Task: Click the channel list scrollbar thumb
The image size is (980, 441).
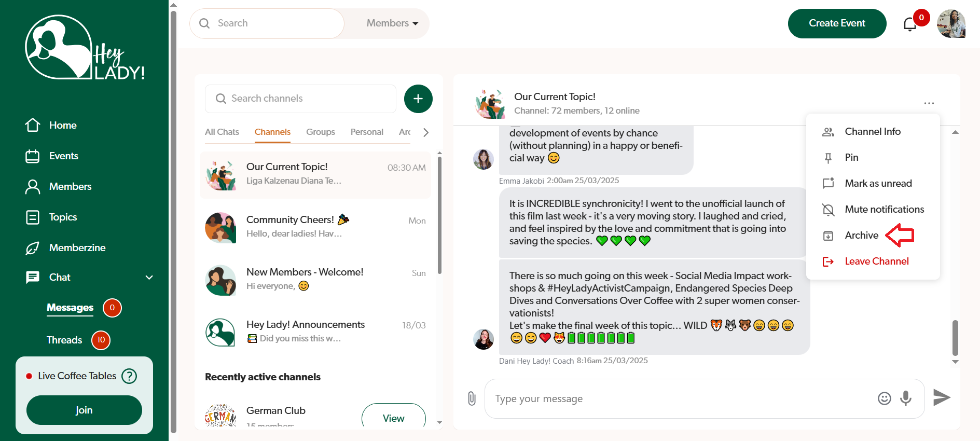Action: pyautogui.click(x=440, y=215)
